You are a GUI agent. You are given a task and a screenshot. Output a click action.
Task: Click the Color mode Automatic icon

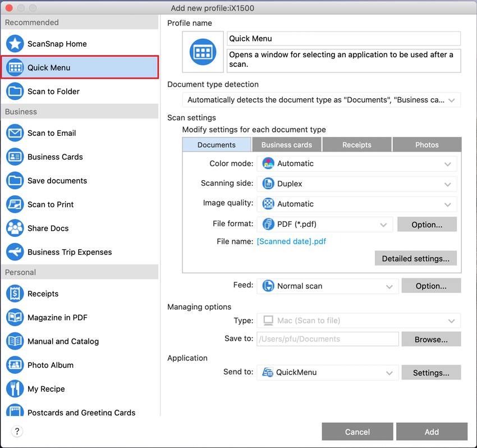coord(268,163)
